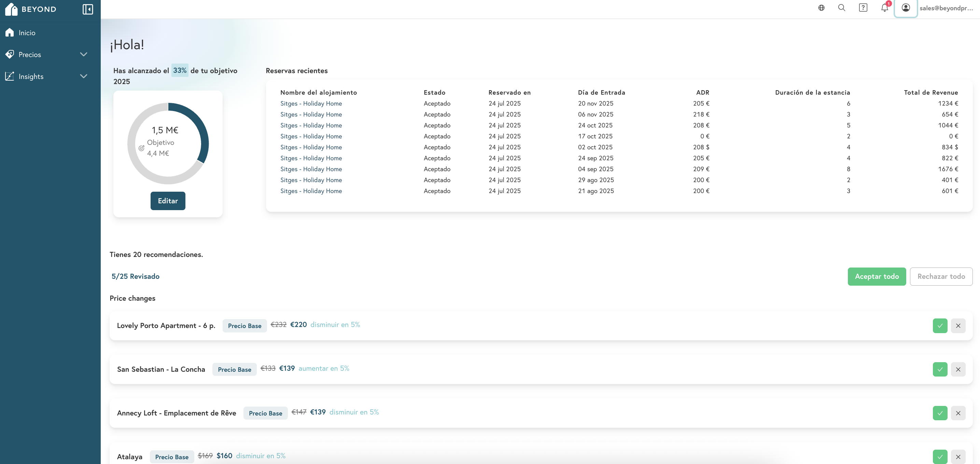The width and height of the screenshot is (980, 464).
Task: Click the 33% goal highlight
Action: coord(180,70)
